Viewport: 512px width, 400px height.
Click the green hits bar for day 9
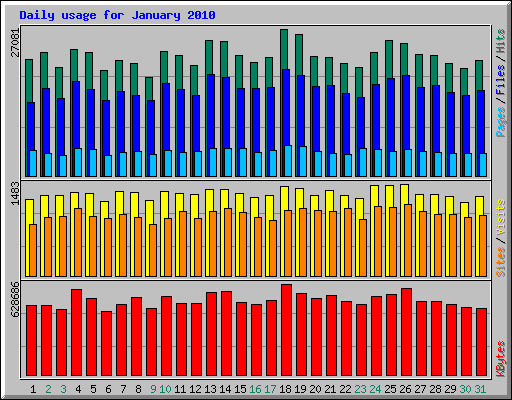[149, 88]
